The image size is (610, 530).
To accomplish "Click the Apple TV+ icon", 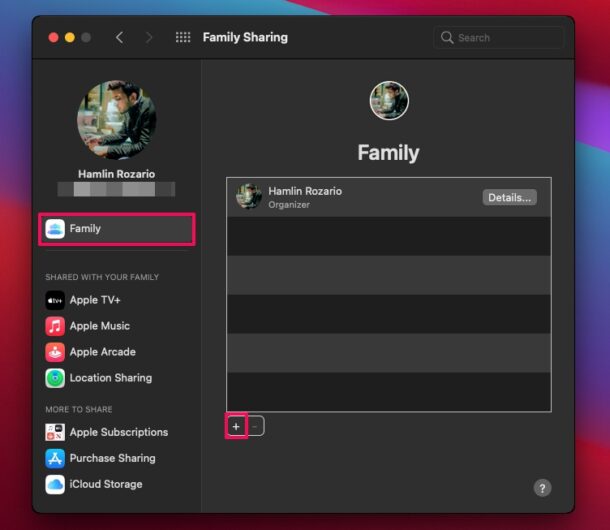I will click(x=55, y=300).
